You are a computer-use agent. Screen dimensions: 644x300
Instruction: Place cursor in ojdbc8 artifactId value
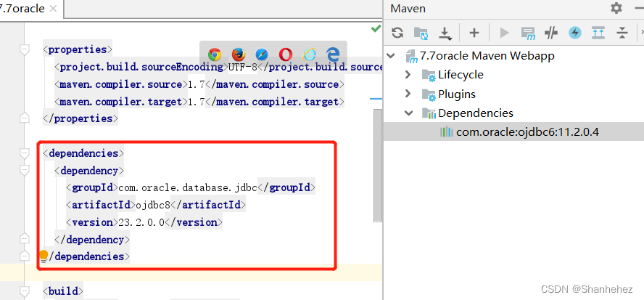[x=153, y=205]
